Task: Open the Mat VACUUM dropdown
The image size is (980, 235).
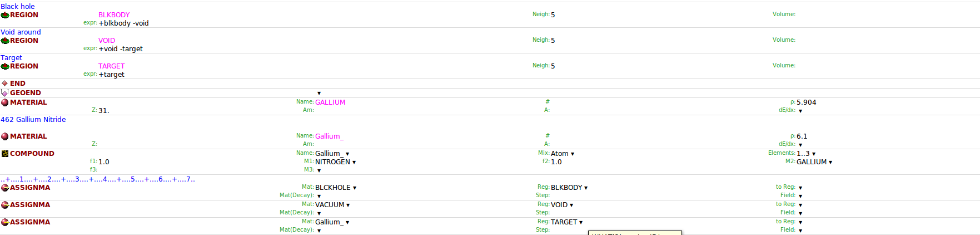Action: 332,205
